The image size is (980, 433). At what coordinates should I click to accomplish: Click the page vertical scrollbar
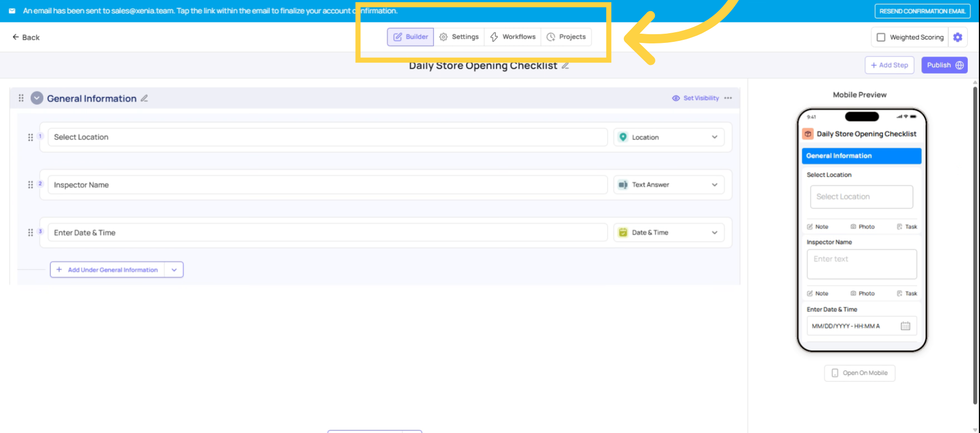[x=975, y=245]
